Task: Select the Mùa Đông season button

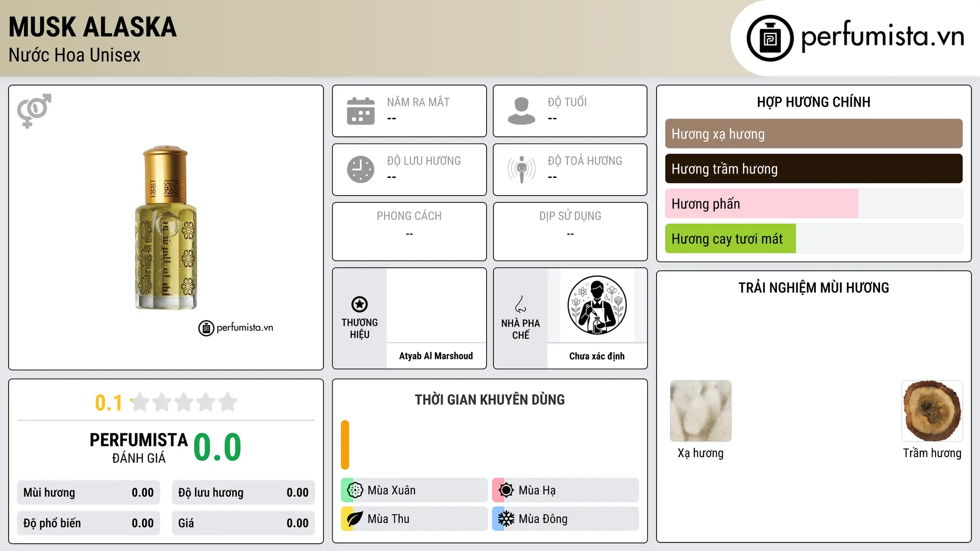Action: (x=565, y=519)
